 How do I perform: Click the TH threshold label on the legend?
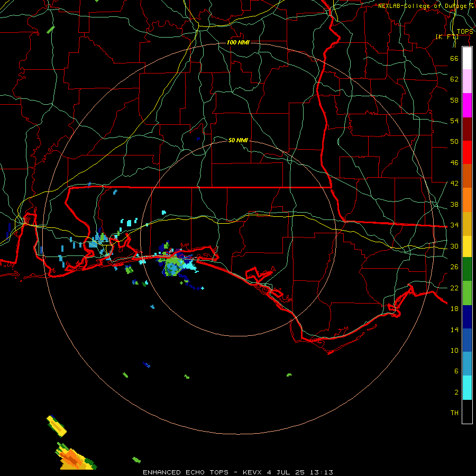tap(454, 413)
